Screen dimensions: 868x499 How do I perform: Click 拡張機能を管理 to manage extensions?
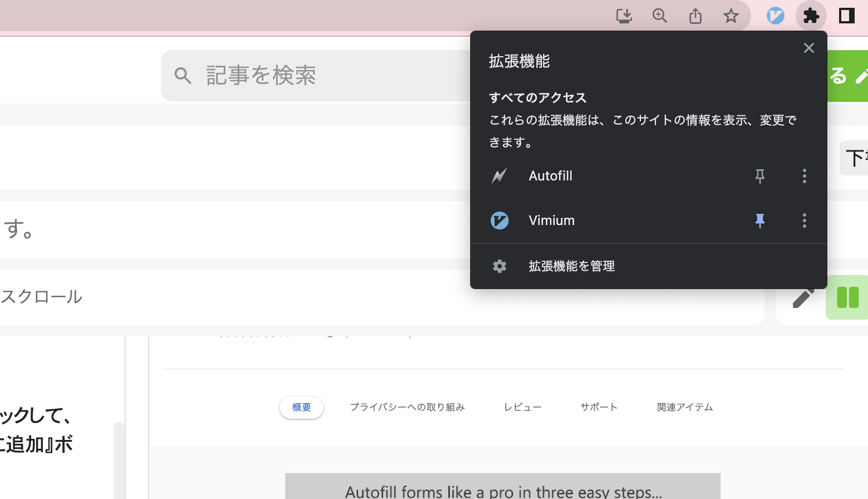pos(571,266)
